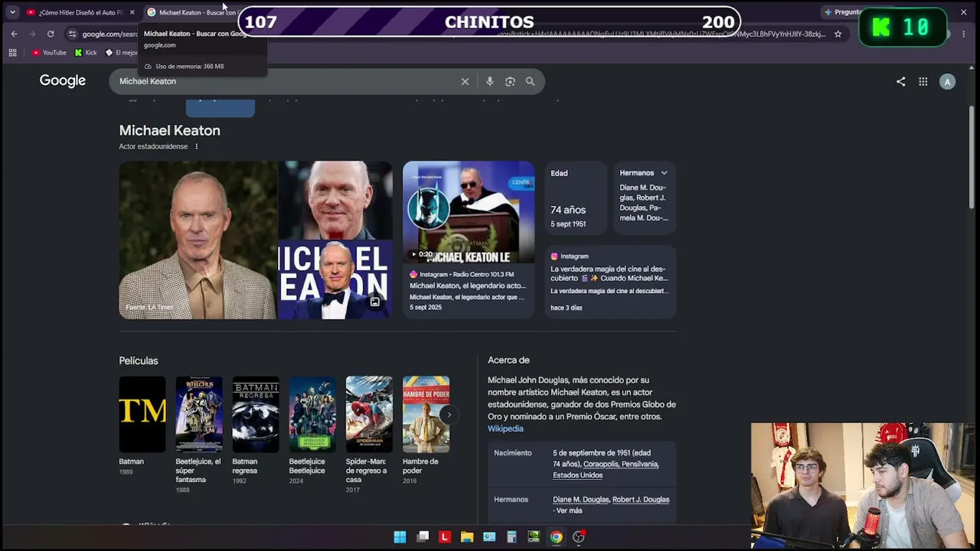Viewport: 980px width, 551px height.
Task: Launch the red 'L' app on taskbar
Action: coord(444,537)
